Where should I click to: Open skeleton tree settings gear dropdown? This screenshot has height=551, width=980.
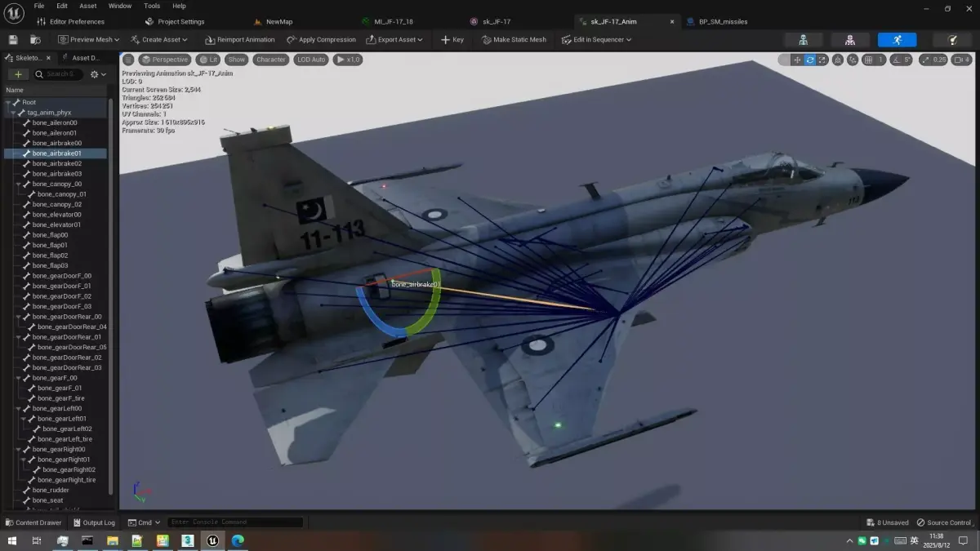(x=98, y=74)
